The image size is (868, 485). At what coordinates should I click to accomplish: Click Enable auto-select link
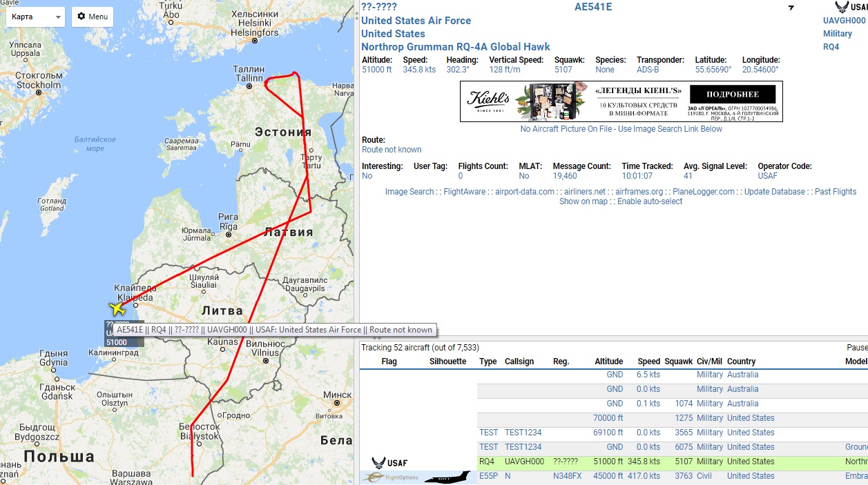pyautogui.click(x=650, y=201)
